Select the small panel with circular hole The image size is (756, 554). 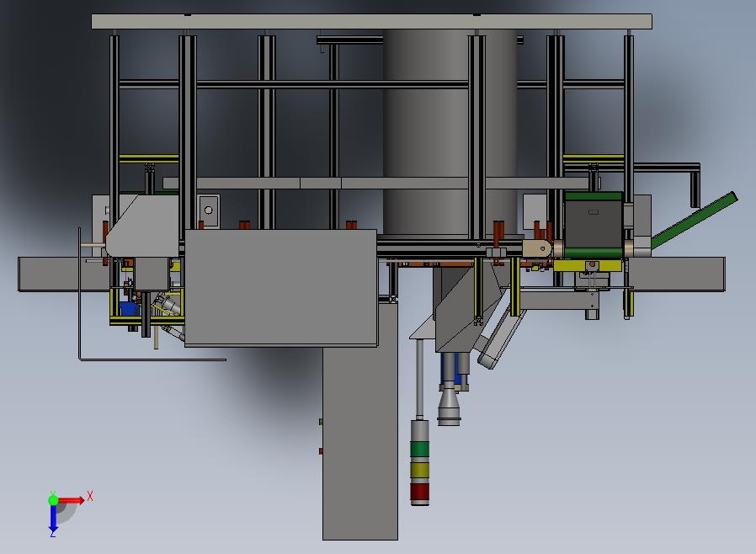pyautogui.click(x=208, y=210)
